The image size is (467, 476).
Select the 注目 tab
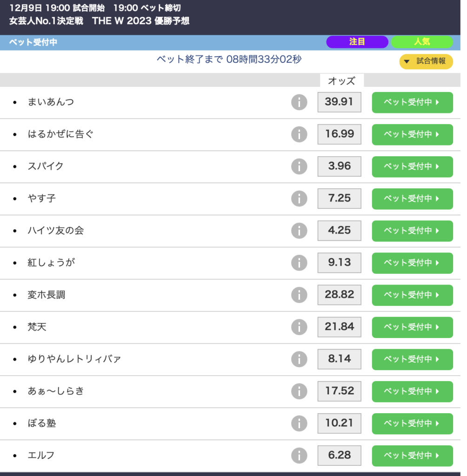(x=357, y=42)
